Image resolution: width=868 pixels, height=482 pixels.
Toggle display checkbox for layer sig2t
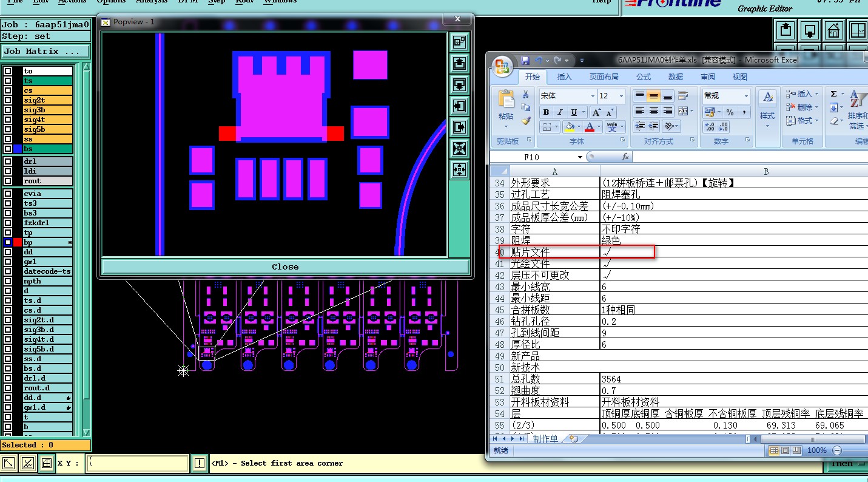click(x=7, y=100)
